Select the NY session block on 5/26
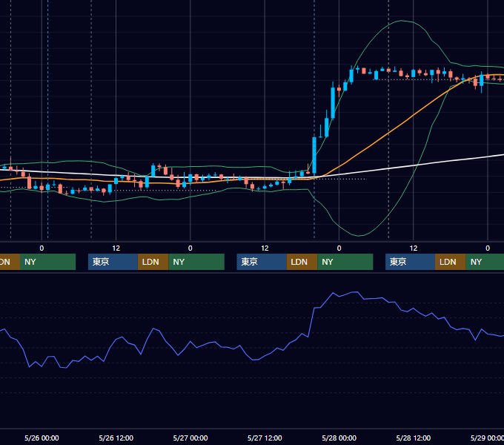504x445 pixels. pos(196,262)
